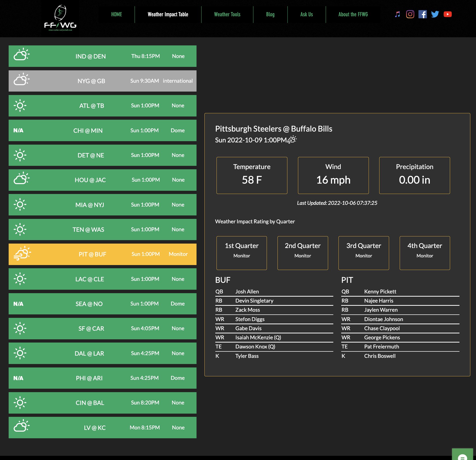
Task: Open the Twitter bird icon
Action: click(435, 14)
